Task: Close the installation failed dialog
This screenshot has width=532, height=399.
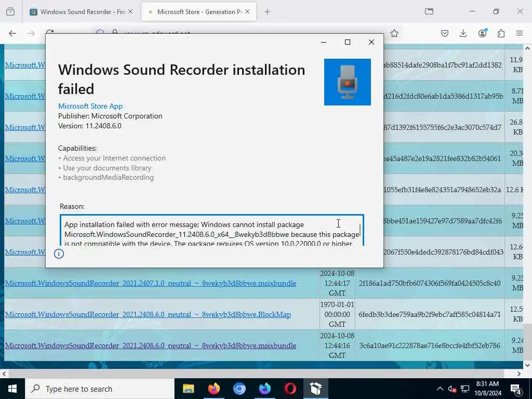Action: coord(371,42)
